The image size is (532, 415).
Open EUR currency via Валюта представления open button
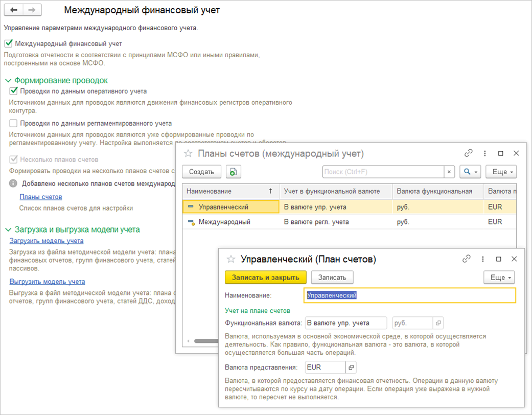[351, 367]
